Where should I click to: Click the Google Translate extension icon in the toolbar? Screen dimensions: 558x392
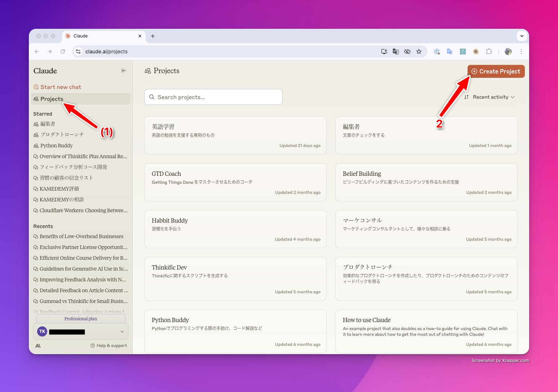(x=449, y=52)
